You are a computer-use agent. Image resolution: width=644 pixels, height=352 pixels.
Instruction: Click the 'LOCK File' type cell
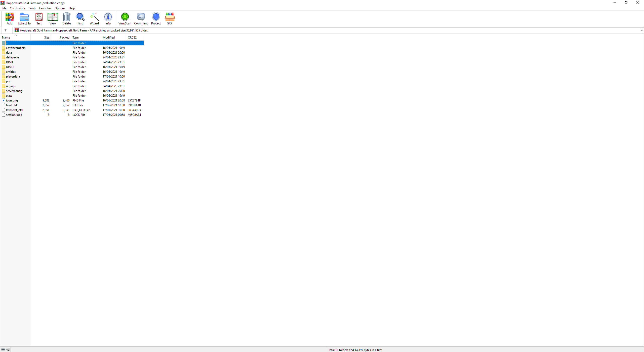coord(79,115)
